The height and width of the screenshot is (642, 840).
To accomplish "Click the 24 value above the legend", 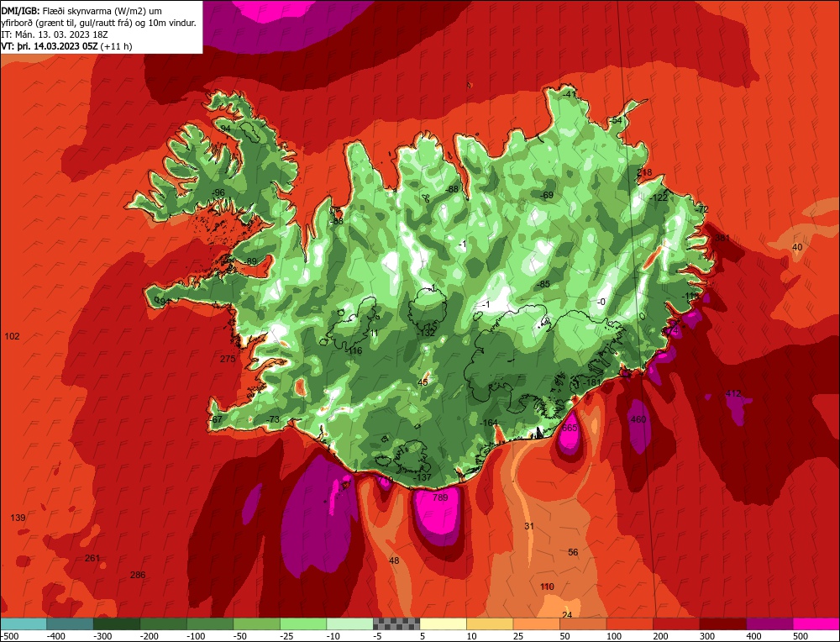I will pos(567,614).
